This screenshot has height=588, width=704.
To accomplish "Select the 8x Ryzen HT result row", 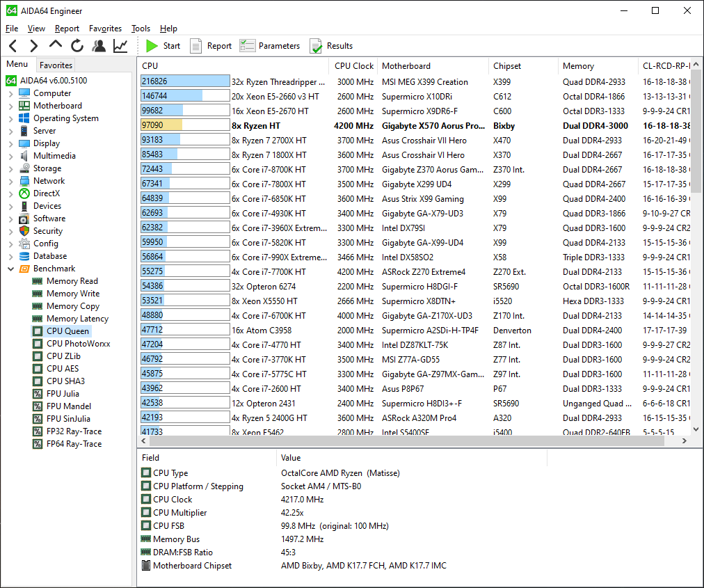I will tap(415, 126).
